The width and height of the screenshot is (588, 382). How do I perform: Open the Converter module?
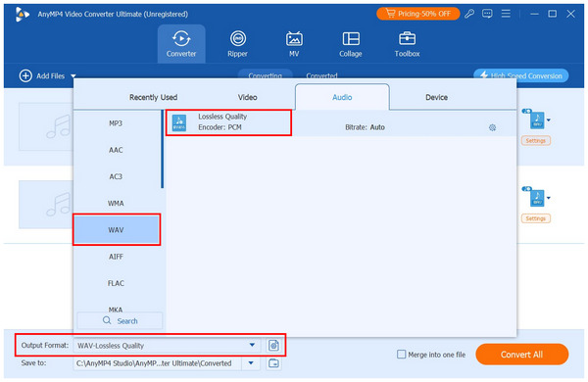click(181, 44)
